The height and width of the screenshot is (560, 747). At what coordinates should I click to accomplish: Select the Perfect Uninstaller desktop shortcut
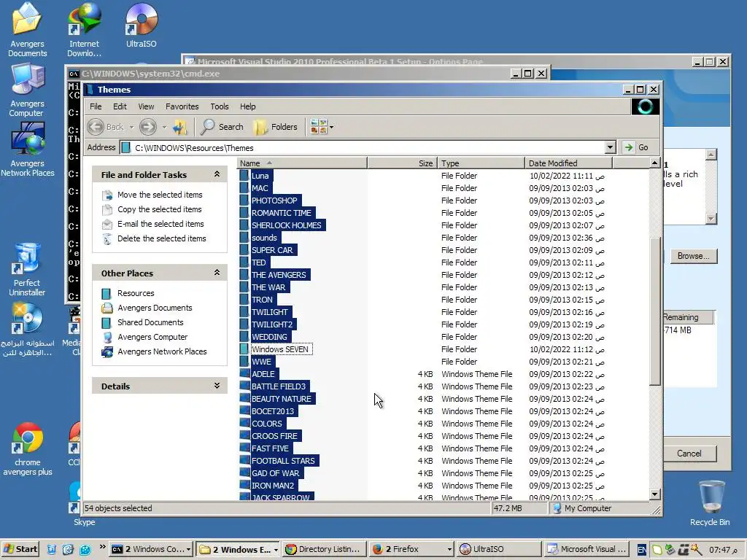click(x=27, y=270)
